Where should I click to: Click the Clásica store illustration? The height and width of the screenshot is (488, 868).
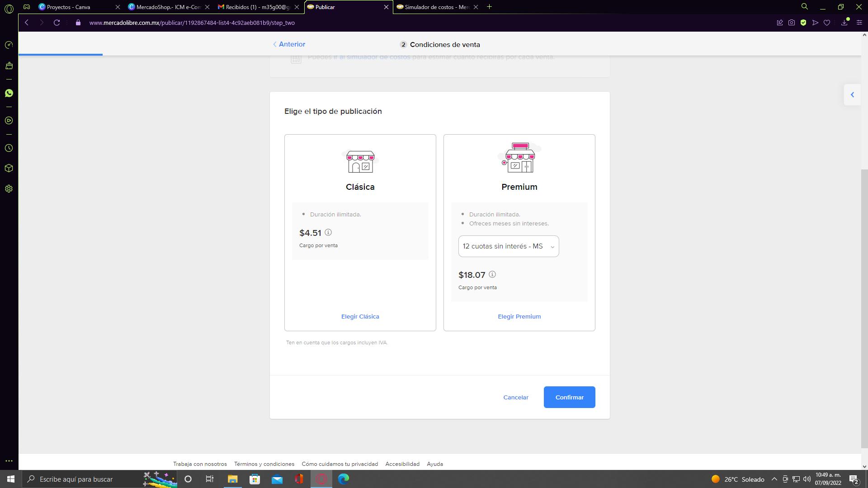(360, 161)
